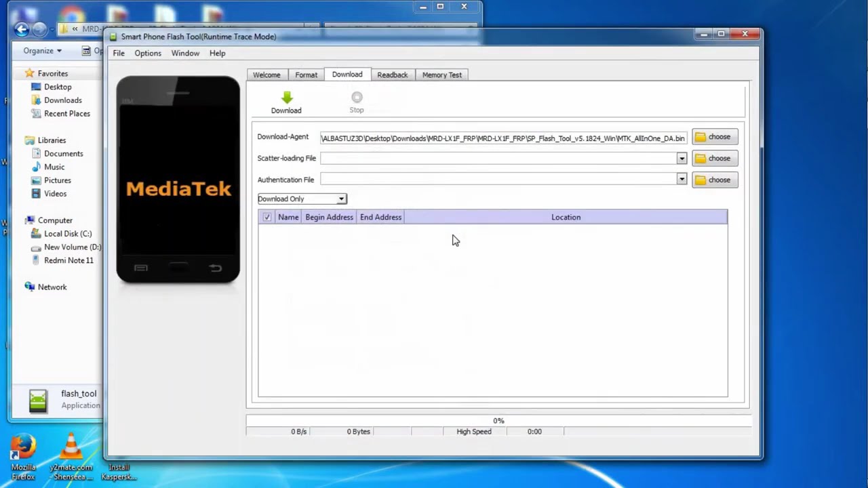Expand the Authentication File dropdown arrow

click(x=682, y=180)
